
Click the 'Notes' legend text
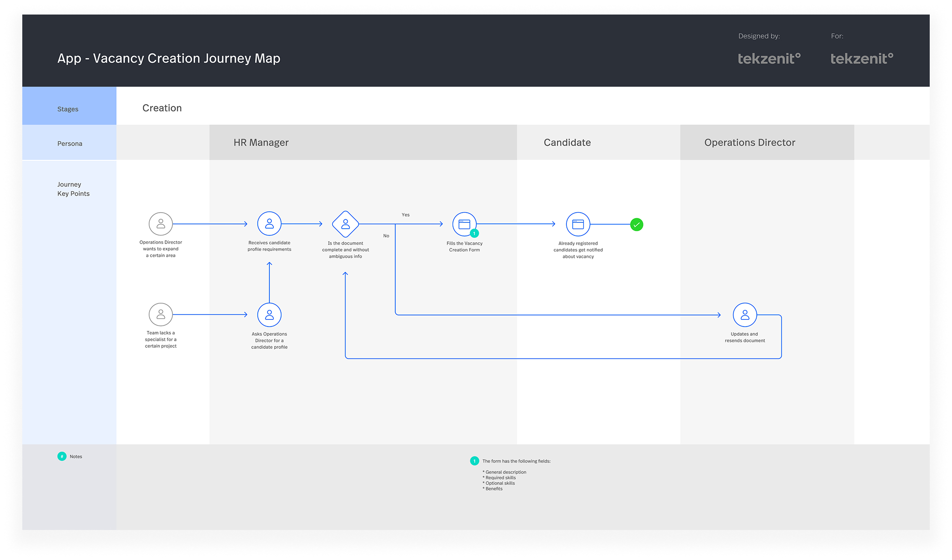[76, 456]
